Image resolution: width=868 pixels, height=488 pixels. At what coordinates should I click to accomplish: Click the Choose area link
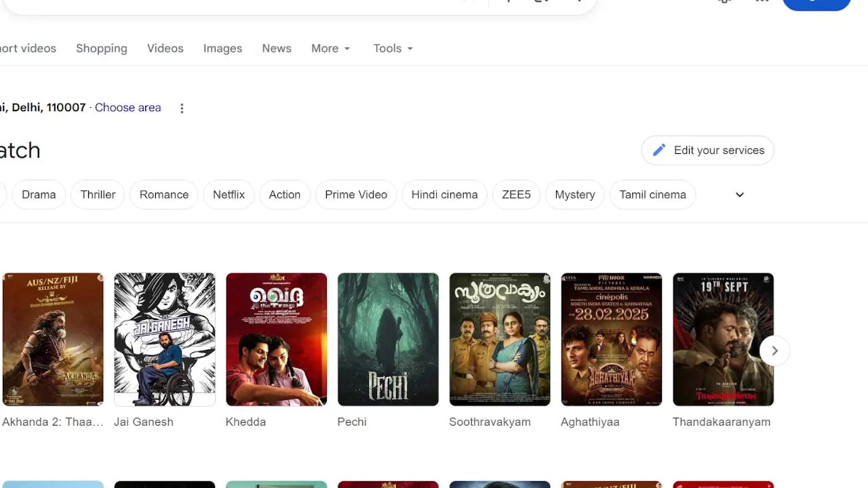click(x=128, y=107)
